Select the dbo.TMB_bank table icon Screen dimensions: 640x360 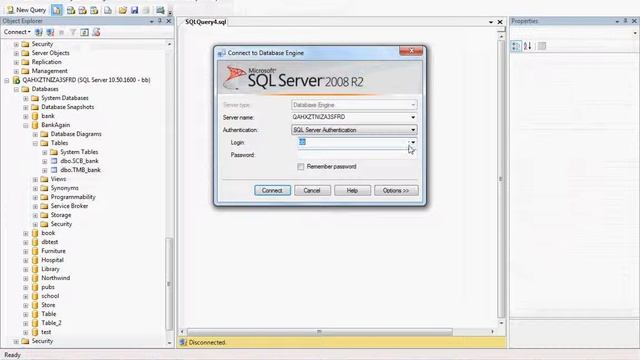pyautogui.click(x=54, y=170)
